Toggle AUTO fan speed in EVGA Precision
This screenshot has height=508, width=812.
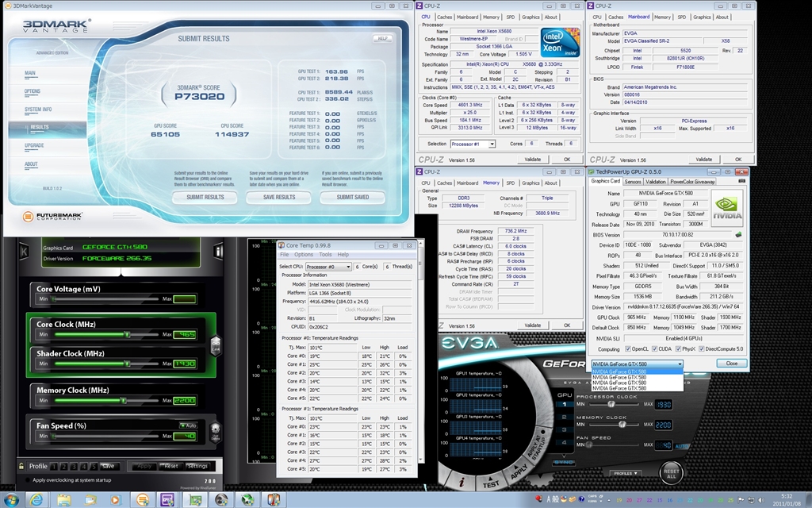681,446
